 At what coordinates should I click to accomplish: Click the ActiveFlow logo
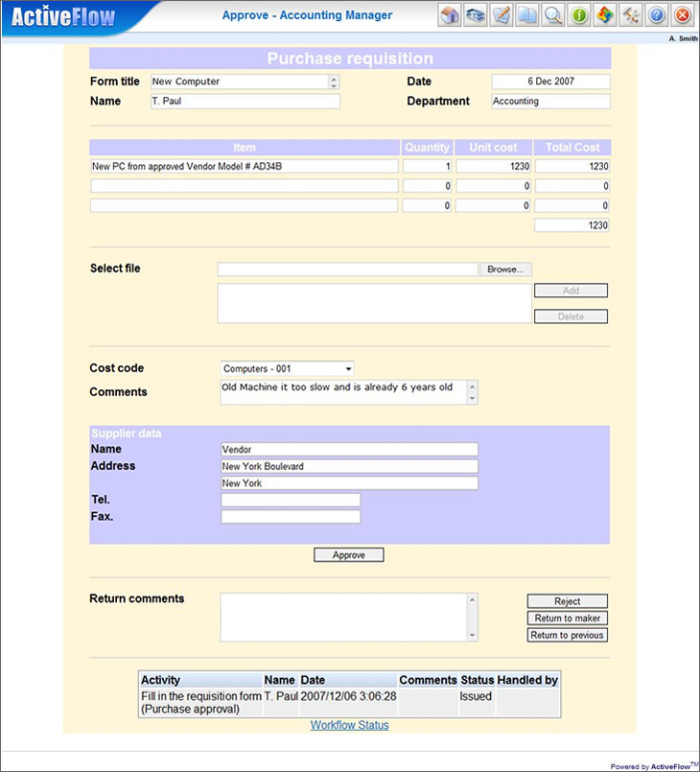63,16
